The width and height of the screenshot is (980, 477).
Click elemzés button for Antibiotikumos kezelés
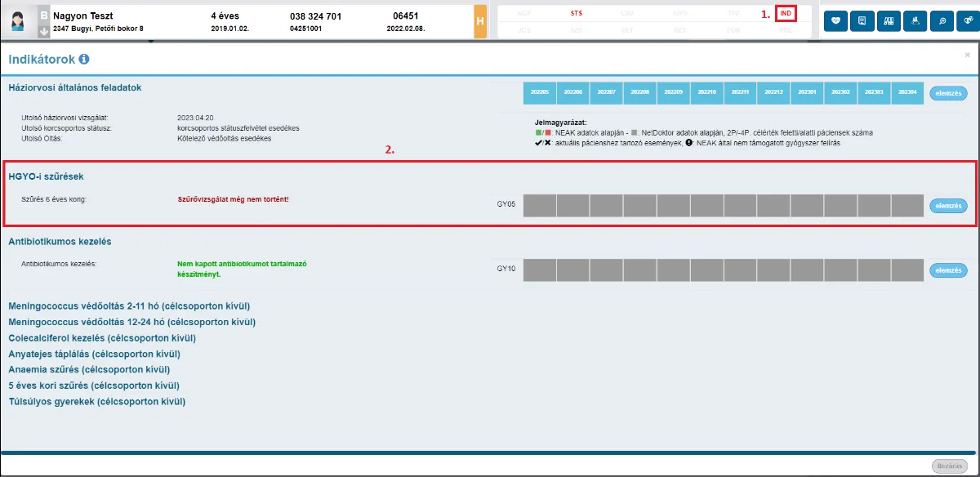(x=948, y=270)
